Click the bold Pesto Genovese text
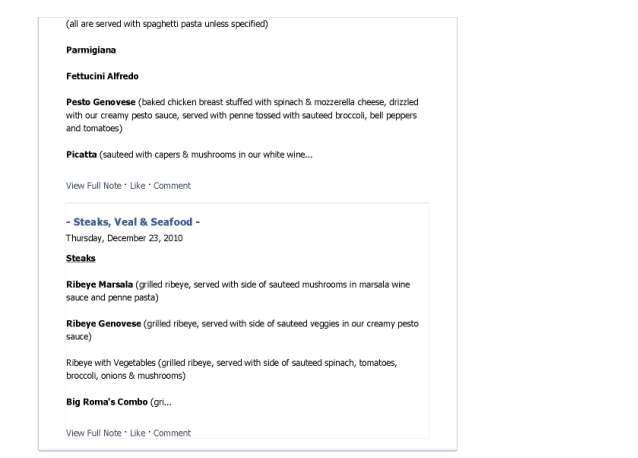The image size is (638, 458). point(101,102)
